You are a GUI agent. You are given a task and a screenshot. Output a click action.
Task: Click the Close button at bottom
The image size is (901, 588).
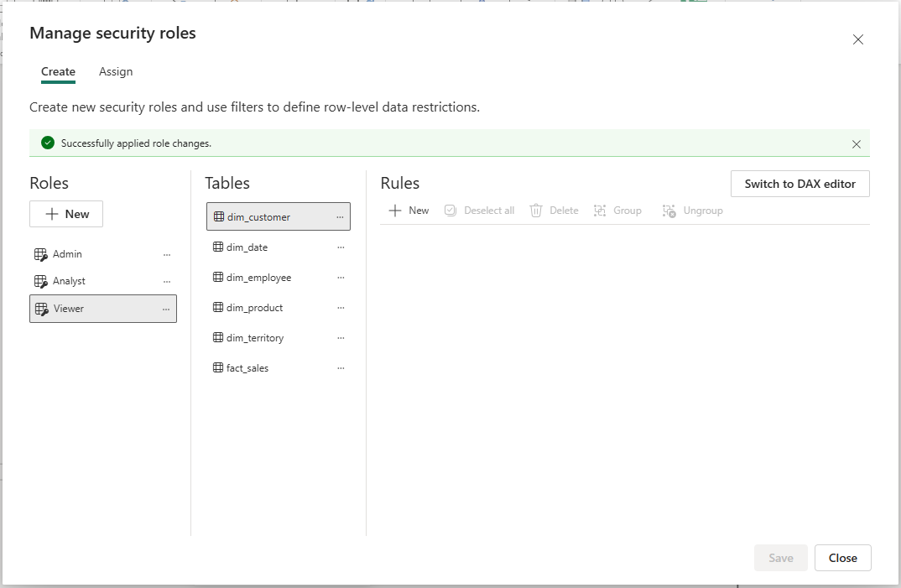[843, 558]
